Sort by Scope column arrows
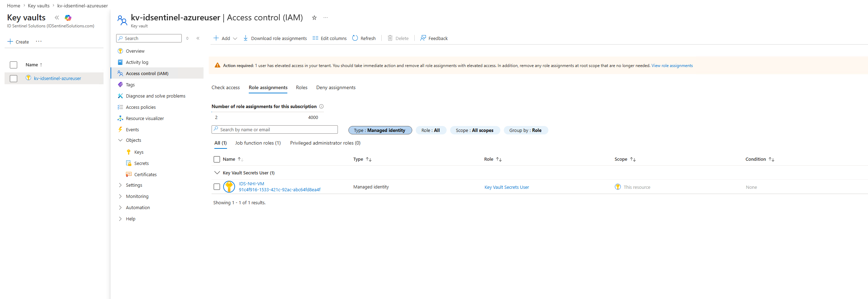Screen dimensions: 868x299 click(x=633, y=159)
